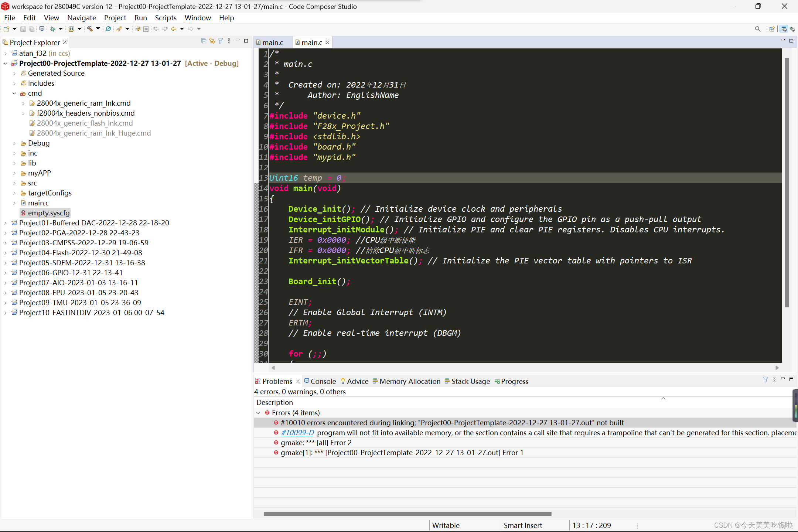Image resolution: width=798 pixels, height=532 pixels.
Task: Click the #10099-D error hyperlink
Action: [x=297, y=433]
